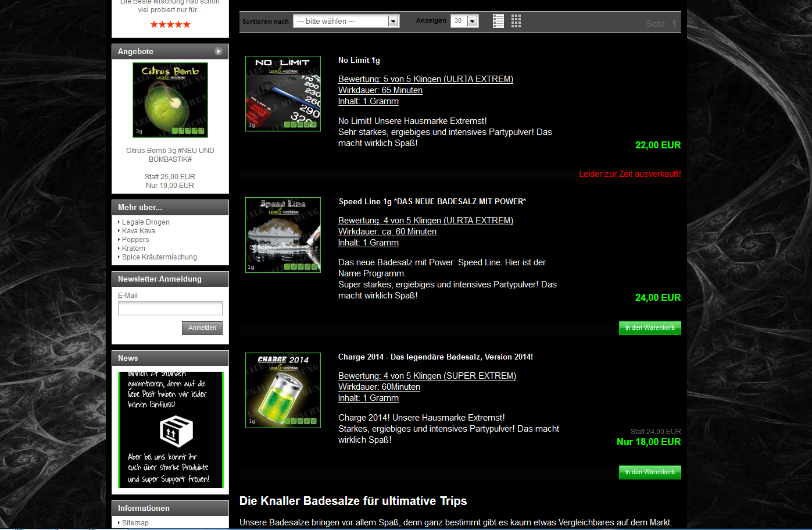Image resolution: width=812 pixels, height=530 pixels.
Task: Click price '22,00 EUR' of No Limit
Action: tap(658, 145)
